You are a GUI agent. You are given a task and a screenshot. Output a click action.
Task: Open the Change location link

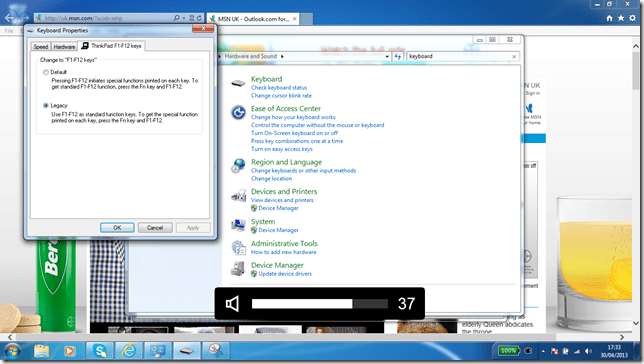coord(271,179)
